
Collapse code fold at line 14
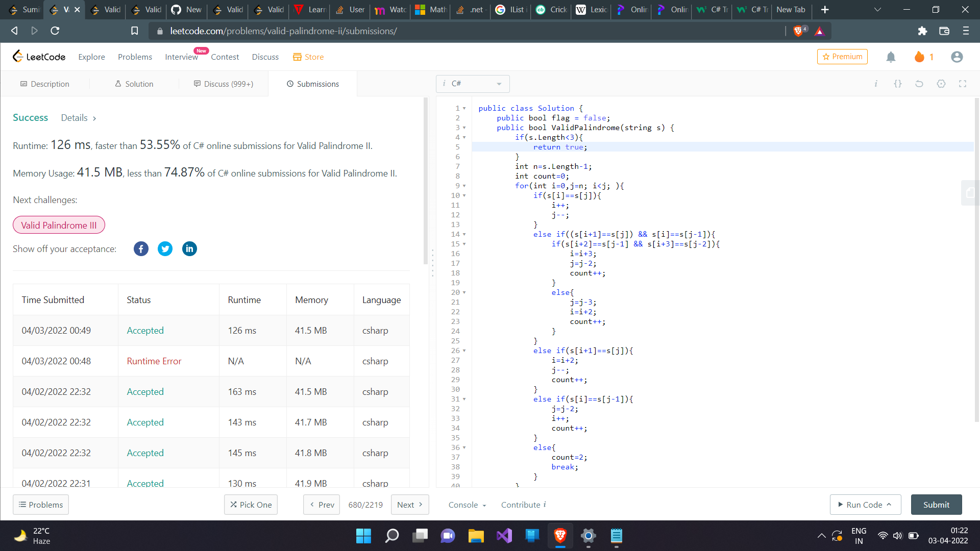(464, 235)
